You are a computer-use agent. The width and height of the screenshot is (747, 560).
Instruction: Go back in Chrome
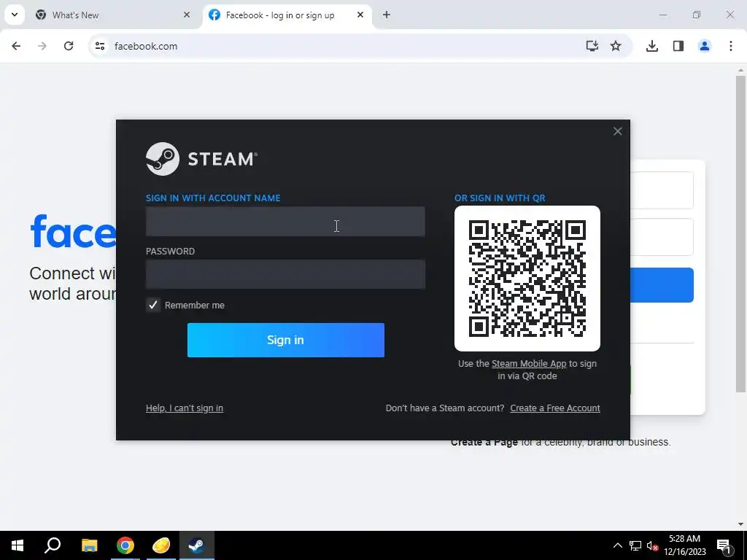16,46
